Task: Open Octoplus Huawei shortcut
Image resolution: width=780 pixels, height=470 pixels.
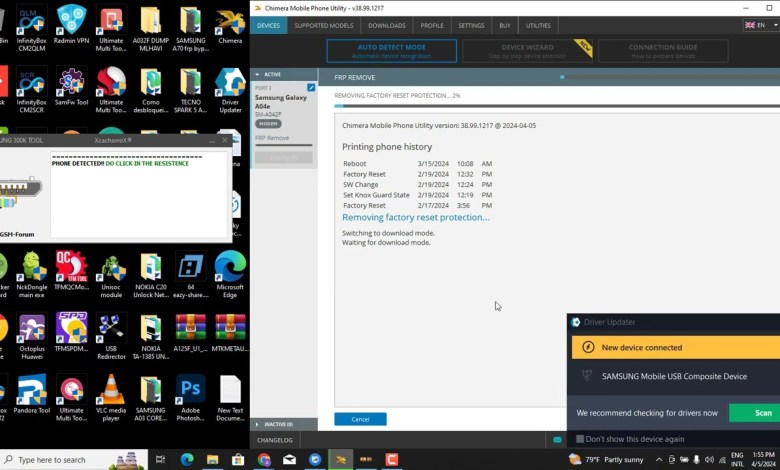Action: [x=31, y=336]
